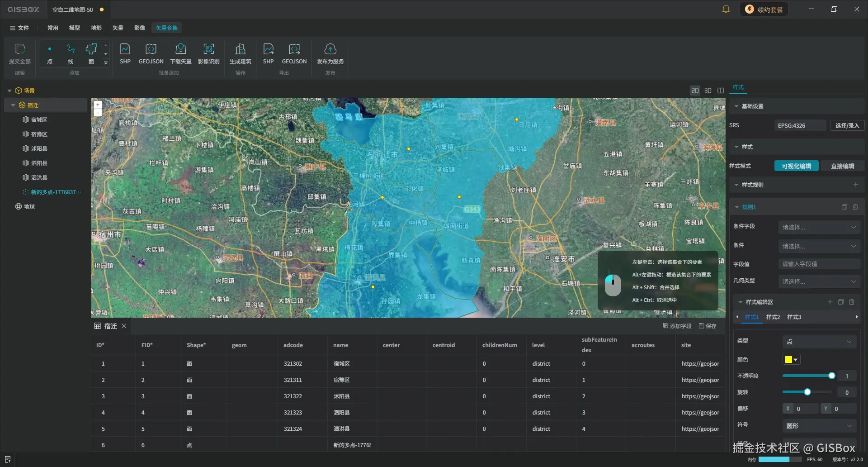Open the 条件字段 dropdown

pyautogui.click(x=819, y=227)
